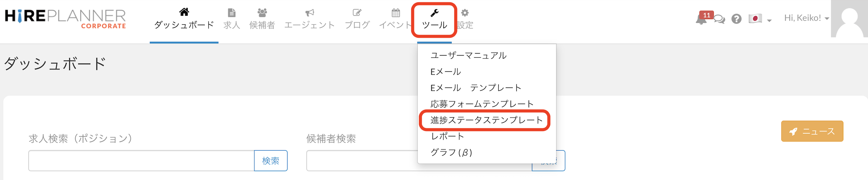
Task: Open the Jobs document icon
Action: tap(232, 13)
